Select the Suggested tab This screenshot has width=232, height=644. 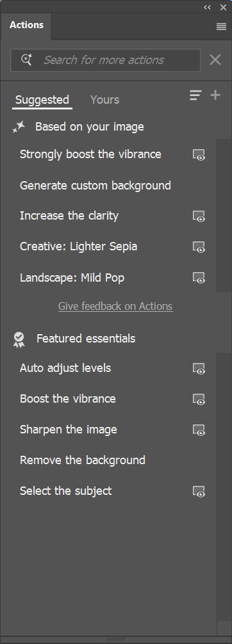(42, 100)
